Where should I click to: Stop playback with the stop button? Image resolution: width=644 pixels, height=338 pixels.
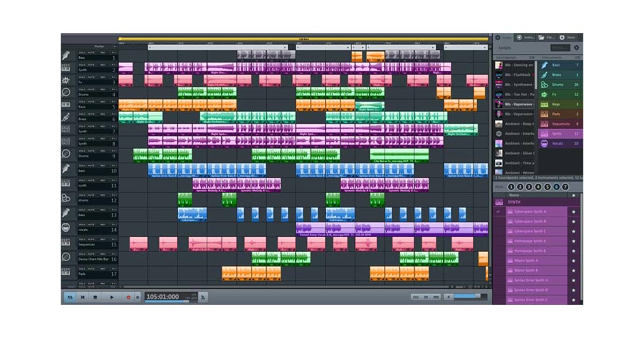click(95, 297)
